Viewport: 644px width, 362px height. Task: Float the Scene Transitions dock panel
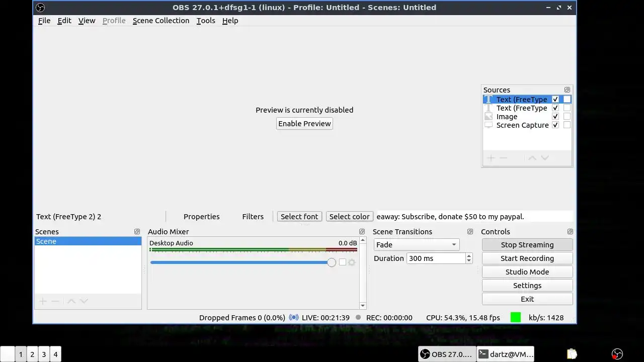[470, 232]
